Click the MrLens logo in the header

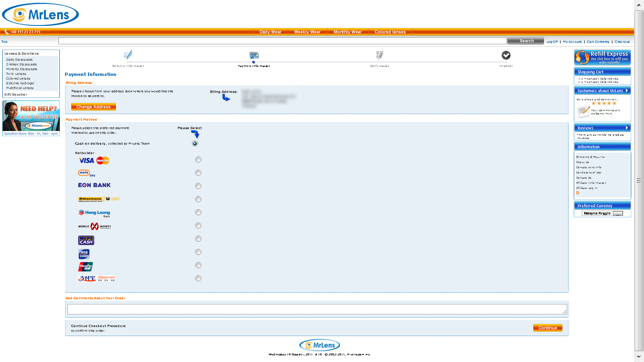point(41,14)
